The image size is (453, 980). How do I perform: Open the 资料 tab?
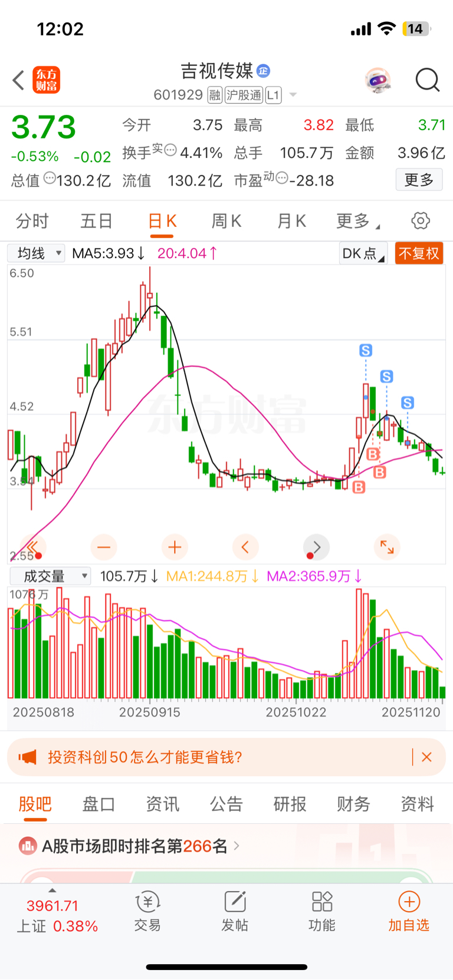coord(417,804)
